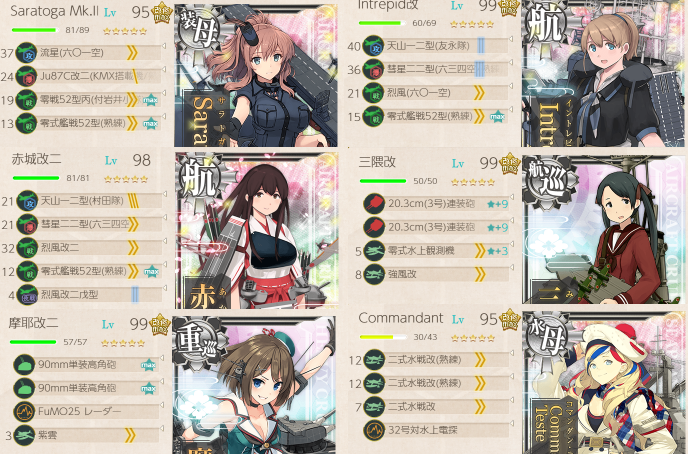Select the night fighter icon beside 烈風改二戊型
Viewport: 688px width, 454px height.
click(x=27, y=295)
